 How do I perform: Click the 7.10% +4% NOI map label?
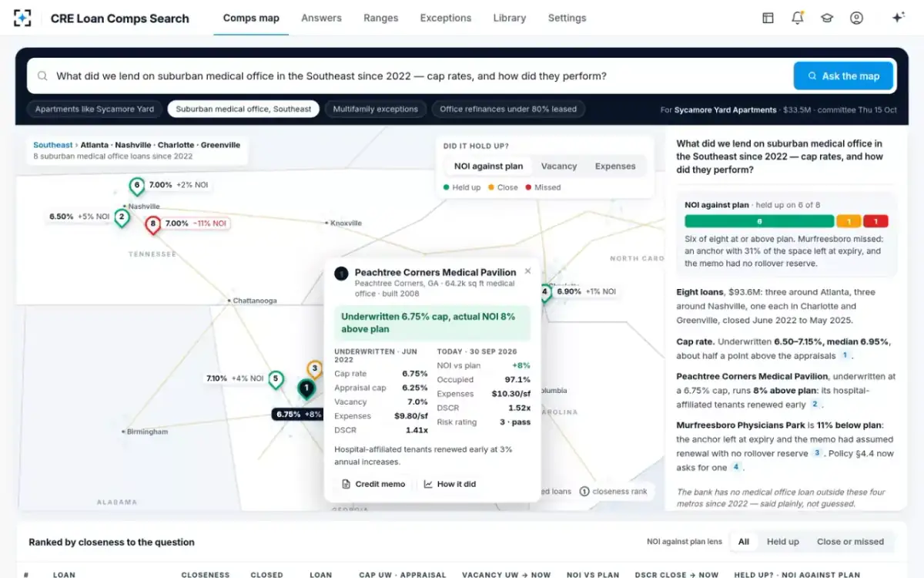[236, 378]
